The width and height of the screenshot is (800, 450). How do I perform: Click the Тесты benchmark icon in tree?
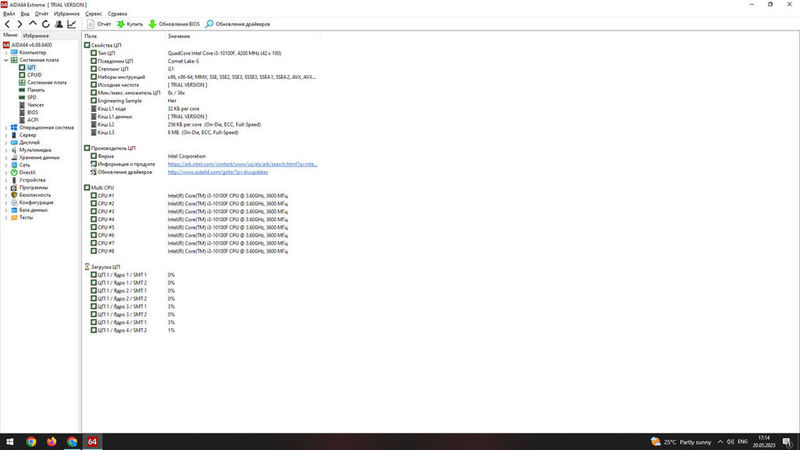[x=14, y=217]
